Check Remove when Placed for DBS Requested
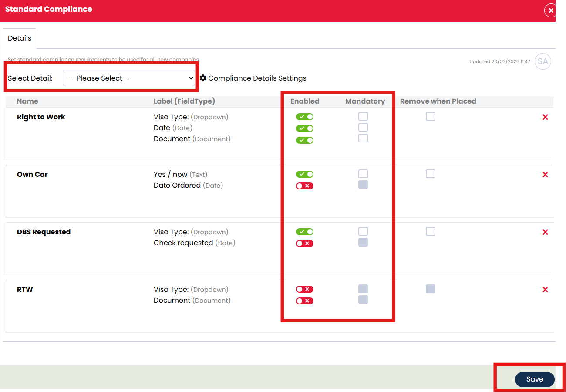 (x=431, y=231)
